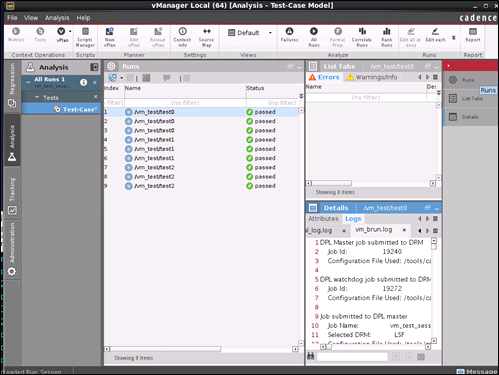Switch to the Warnings/Info tab
499x375 pixels.
(x=372, y=77)
